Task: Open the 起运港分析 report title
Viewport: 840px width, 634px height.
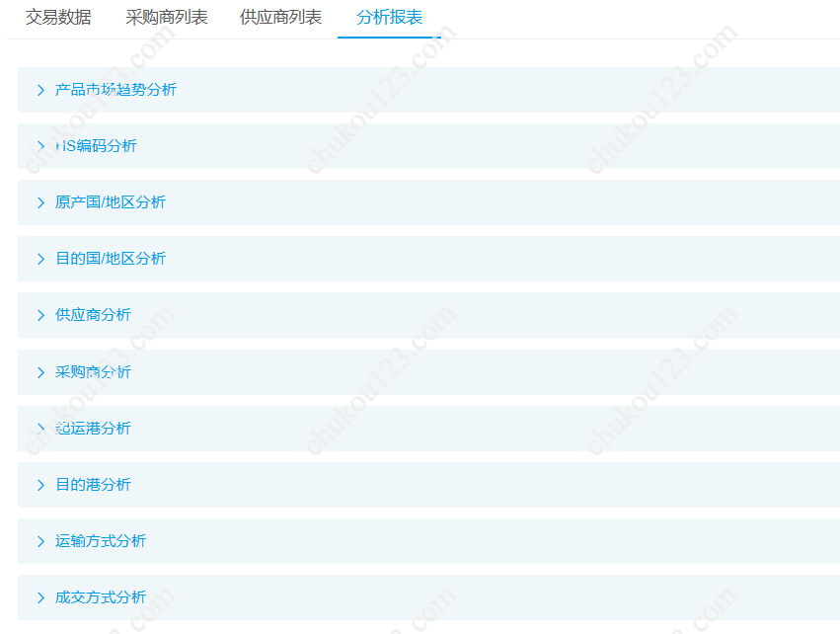Action: click(x=93, y=429)
